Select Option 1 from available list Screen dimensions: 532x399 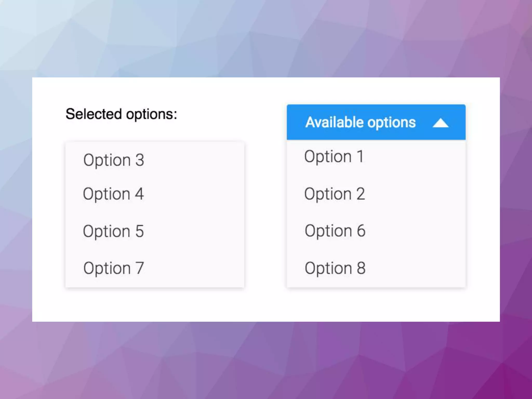[334, 157]
